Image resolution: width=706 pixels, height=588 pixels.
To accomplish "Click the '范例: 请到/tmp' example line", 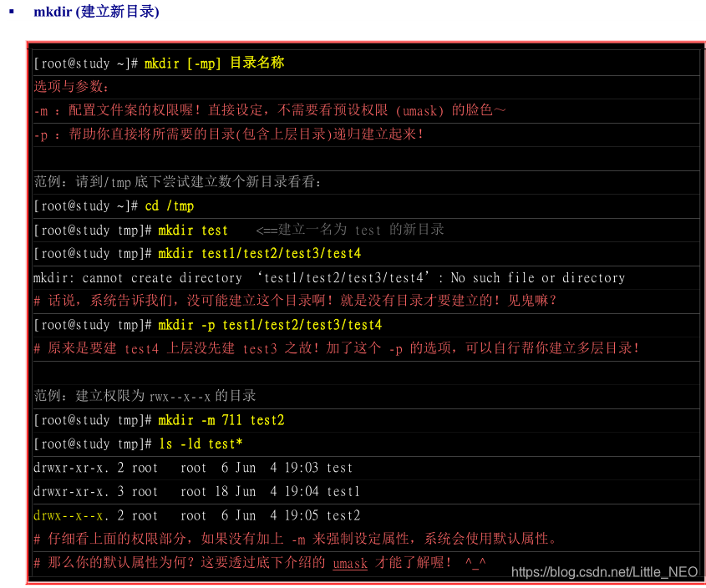I will [178, 182].
